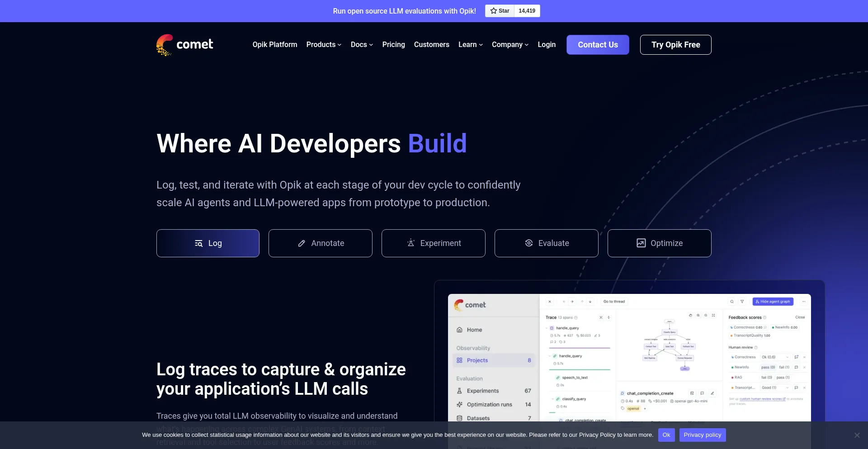The width and height of the screenshot is (868, 449).
Task: Open the Privacy policy button
Action: 702,435
